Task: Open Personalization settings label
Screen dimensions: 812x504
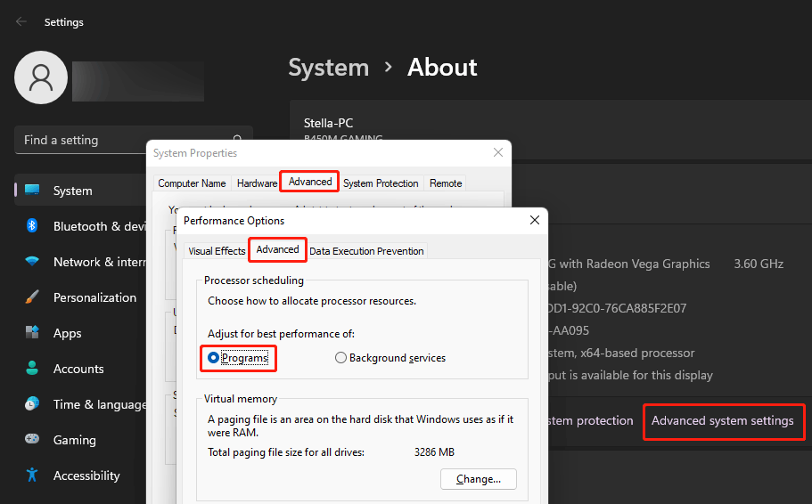Action: click(x=94, y=297)
